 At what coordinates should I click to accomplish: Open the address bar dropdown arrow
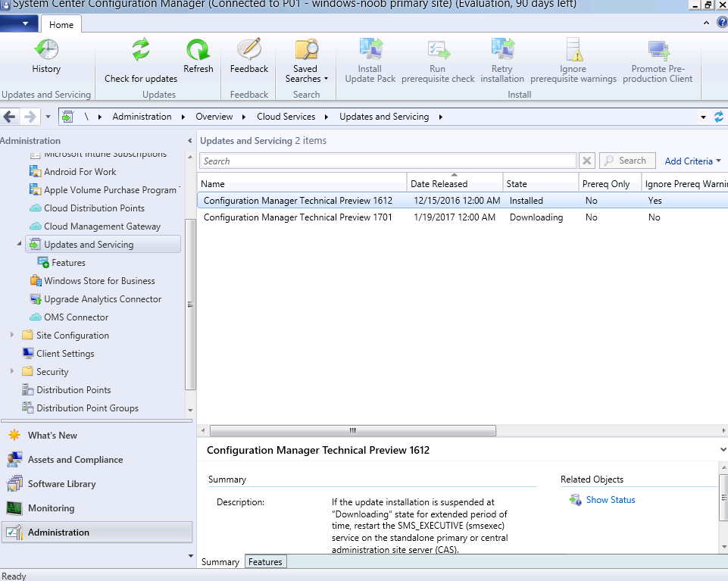704,117
